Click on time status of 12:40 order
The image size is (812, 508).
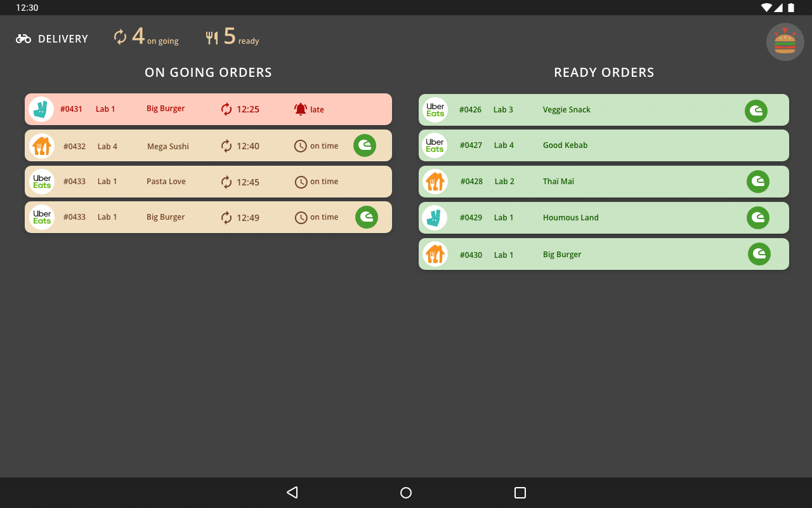[324, 146]
